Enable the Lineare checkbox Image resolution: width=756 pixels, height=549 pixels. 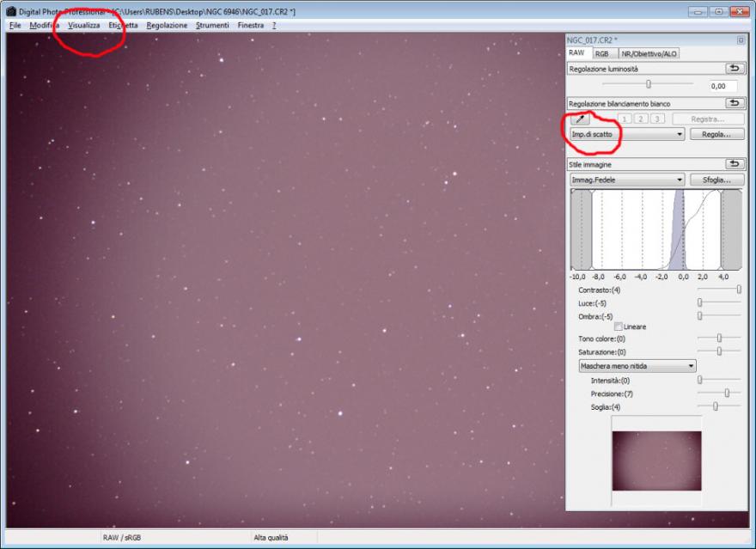(619, 326)
